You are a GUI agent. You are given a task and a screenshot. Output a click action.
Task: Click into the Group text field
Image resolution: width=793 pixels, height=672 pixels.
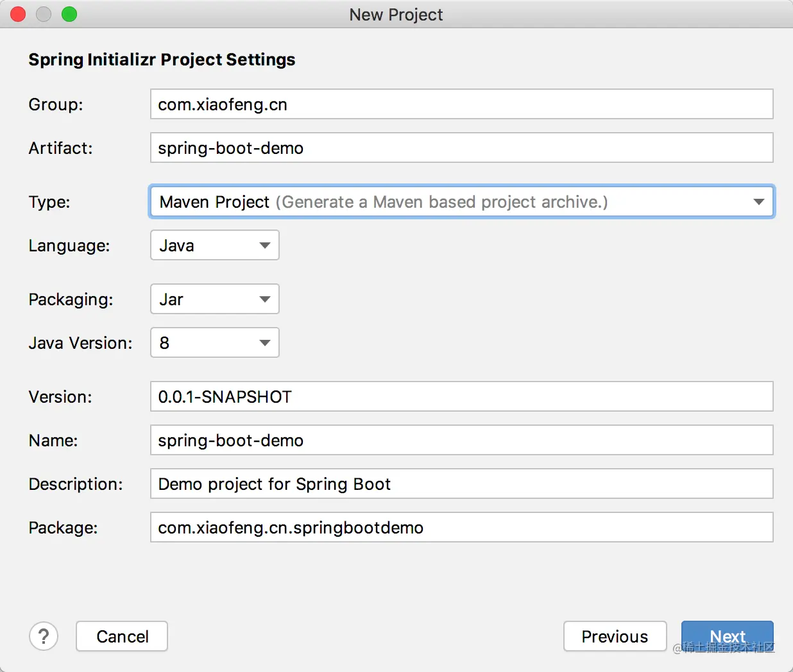tap(461, 105)
